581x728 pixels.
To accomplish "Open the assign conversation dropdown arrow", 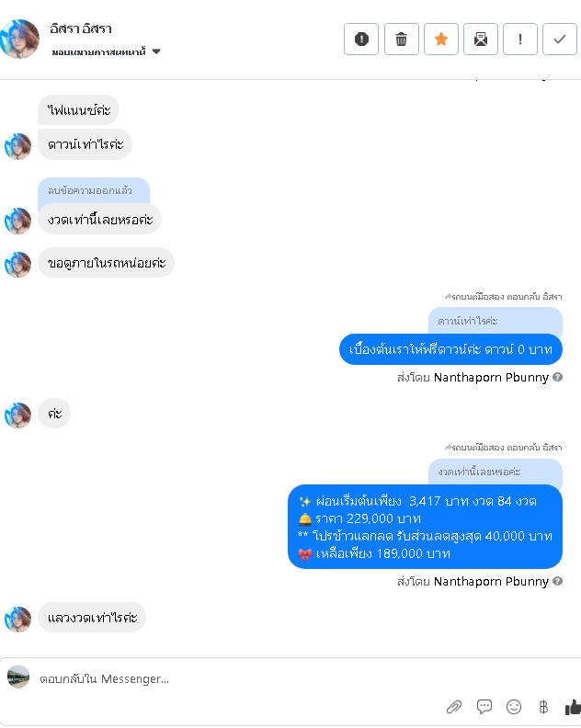I will click(x=156, y=51).
